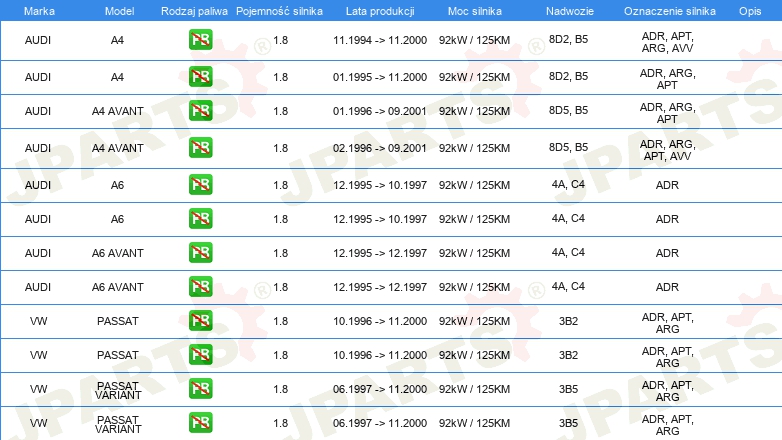The width and height of the screenshot is (782, 440).
Task: Click A4 AVANT in the 01.1996 row
Action: [118, 111]
